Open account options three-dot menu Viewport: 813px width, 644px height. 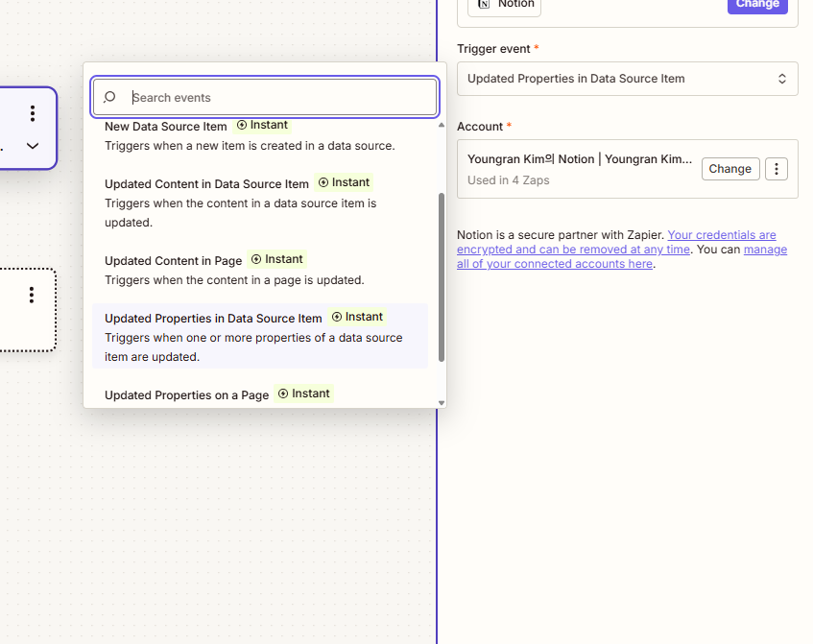pos(777,169)
